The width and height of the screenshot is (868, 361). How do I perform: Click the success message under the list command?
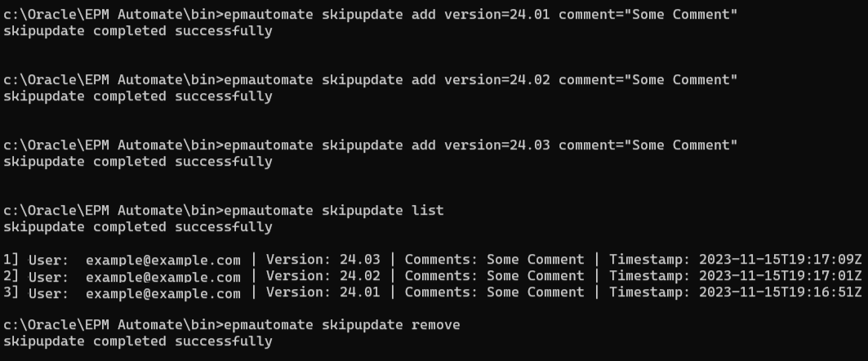[138, 227]
